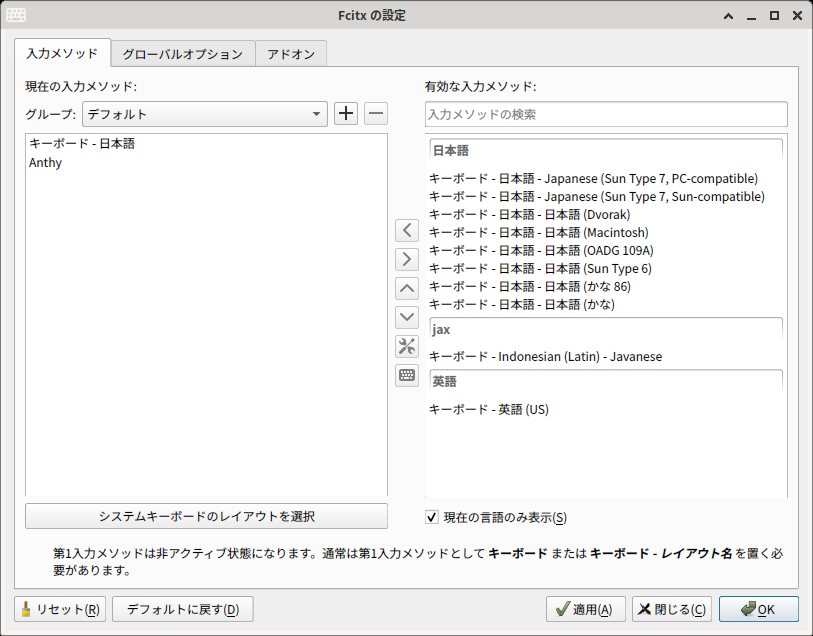Apply changes with 適用 button

pyautogui.click(x=585, y=609)
